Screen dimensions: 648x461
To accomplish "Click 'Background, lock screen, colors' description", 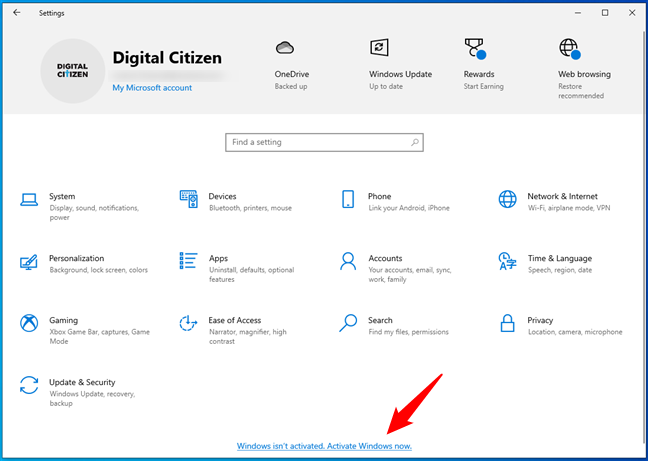I will pyautogui.click(x=99, y=270).
